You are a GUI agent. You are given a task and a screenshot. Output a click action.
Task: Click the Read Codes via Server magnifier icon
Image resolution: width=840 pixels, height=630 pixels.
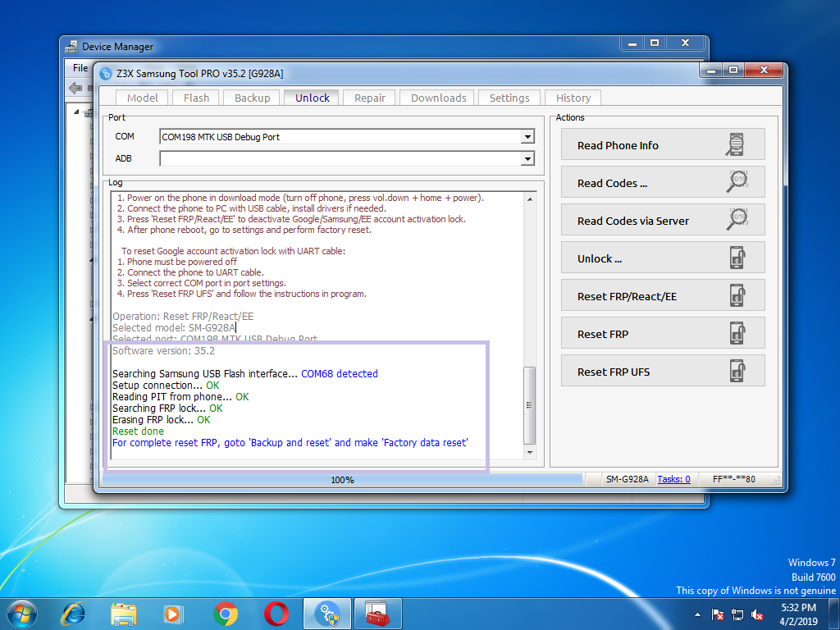click(737, 218)
